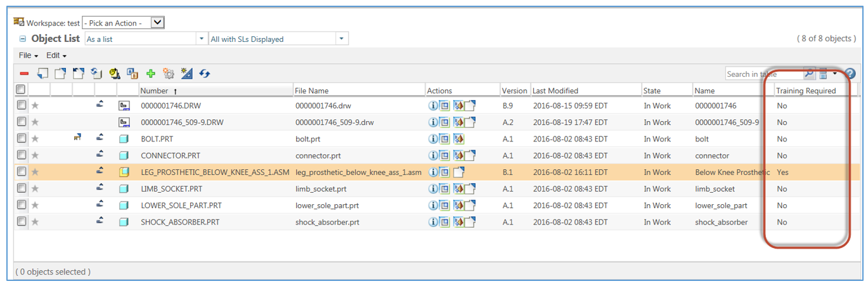Click the 'Yes' Training Required value
Viewport: 868px width, 286px height.
tap(782, 172)
